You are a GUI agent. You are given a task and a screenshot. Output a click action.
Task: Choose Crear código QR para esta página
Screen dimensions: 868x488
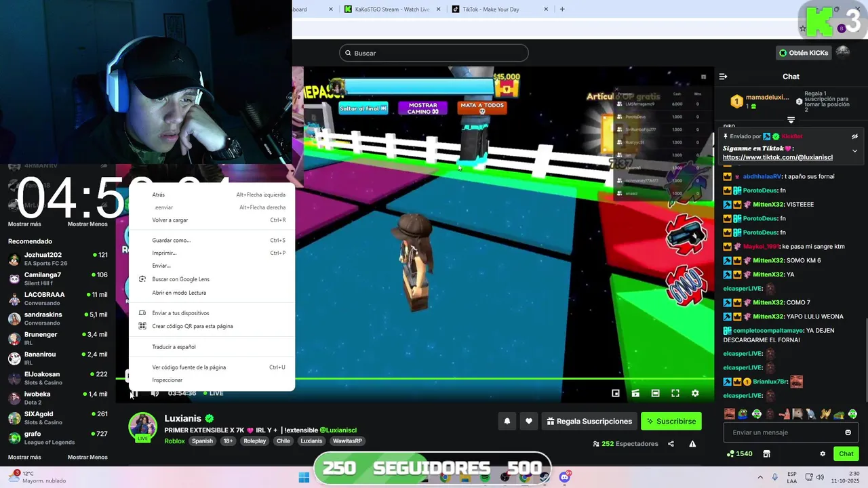point(212,326)
